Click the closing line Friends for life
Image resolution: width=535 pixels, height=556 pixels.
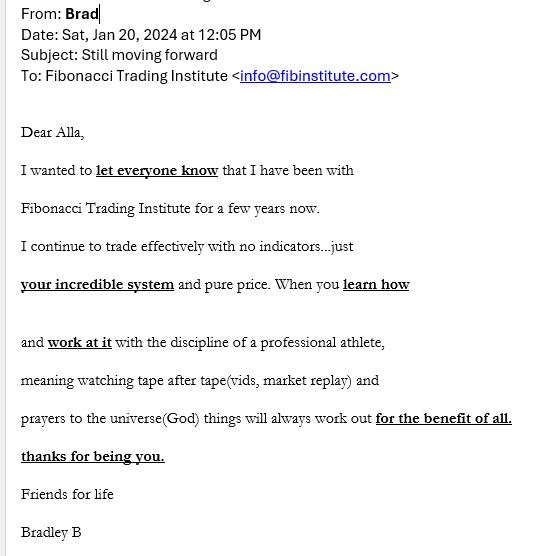(67, 494)
